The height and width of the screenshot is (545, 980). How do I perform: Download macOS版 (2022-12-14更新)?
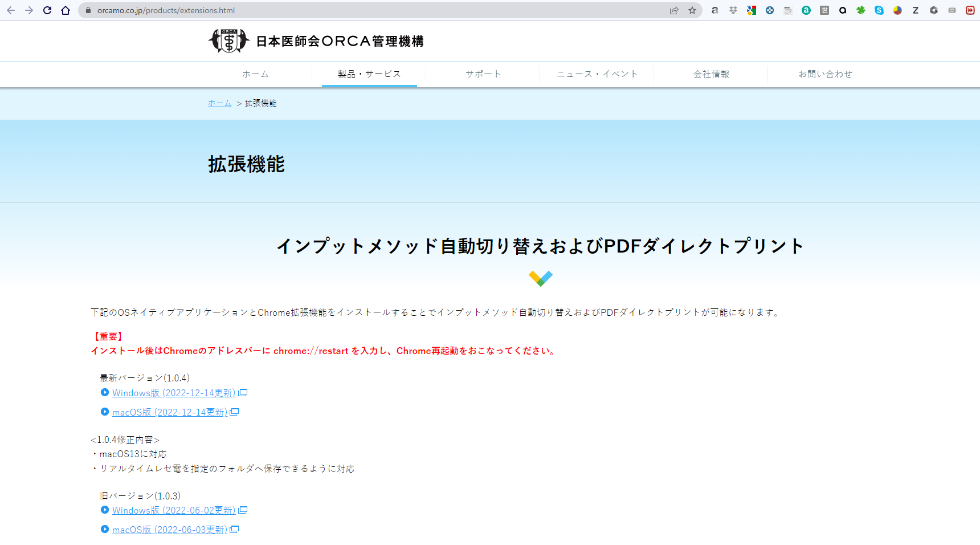point(170,412)
